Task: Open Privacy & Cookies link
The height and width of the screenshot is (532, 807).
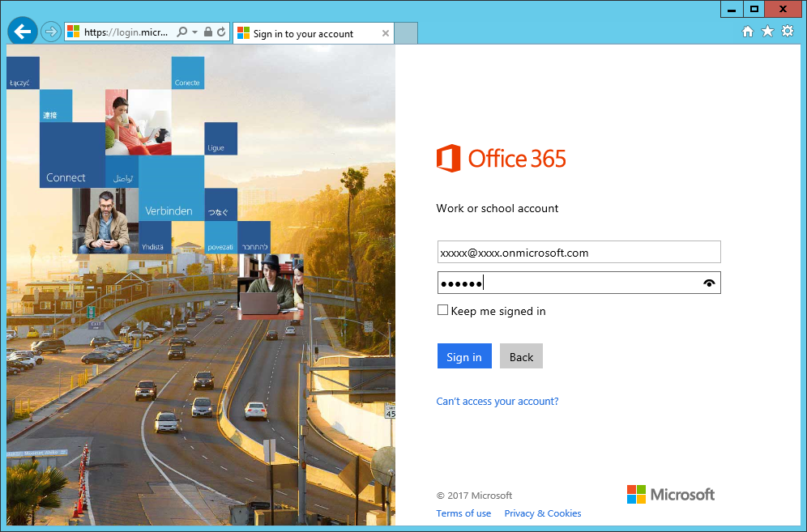Action: pyautogui.click(x=543, y=513)
